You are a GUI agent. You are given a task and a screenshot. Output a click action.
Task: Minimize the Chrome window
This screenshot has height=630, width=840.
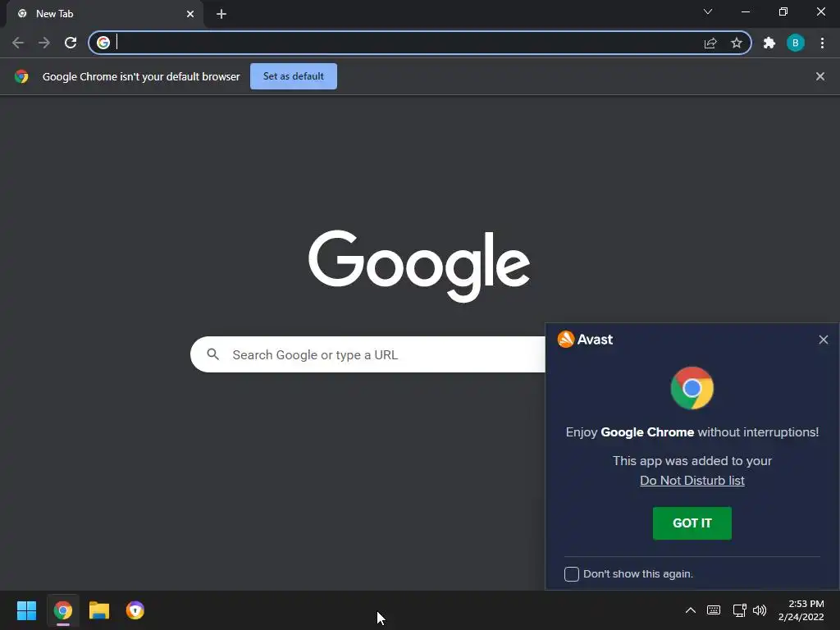tap(746, 11)
